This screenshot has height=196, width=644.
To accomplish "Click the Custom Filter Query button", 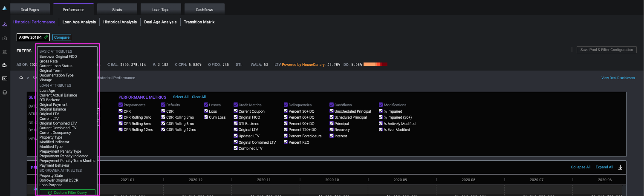I will coord(67,193).
